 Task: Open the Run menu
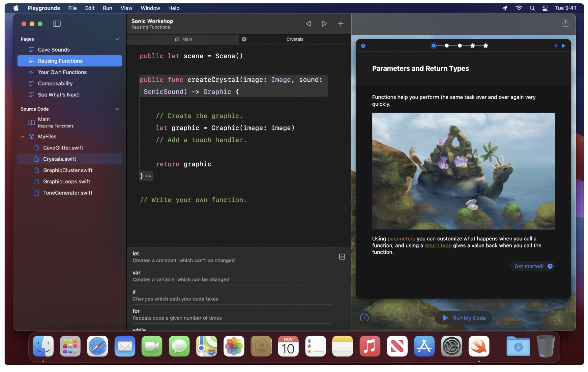[x=107, y=8]
